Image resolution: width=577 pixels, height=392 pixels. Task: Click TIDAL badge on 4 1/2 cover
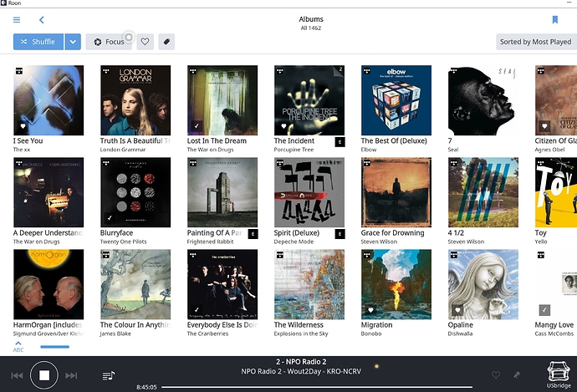click(x=454, y=163)
